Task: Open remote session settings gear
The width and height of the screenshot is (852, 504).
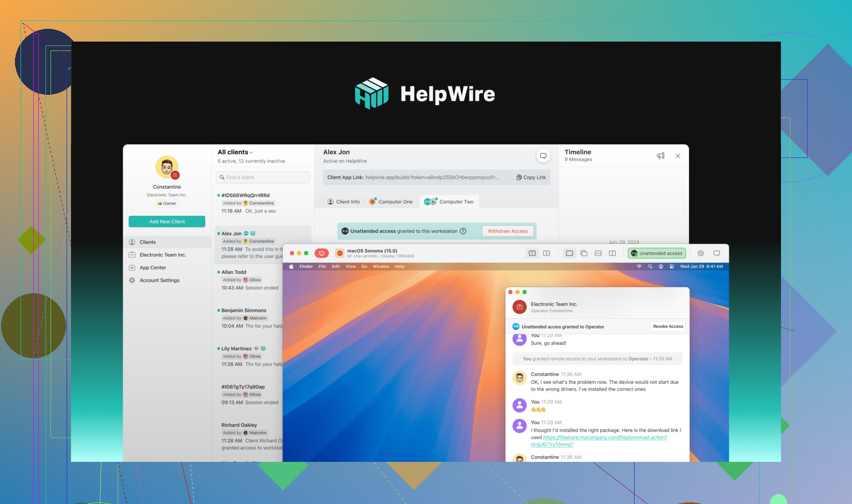Action: click(x=701, y=253)
